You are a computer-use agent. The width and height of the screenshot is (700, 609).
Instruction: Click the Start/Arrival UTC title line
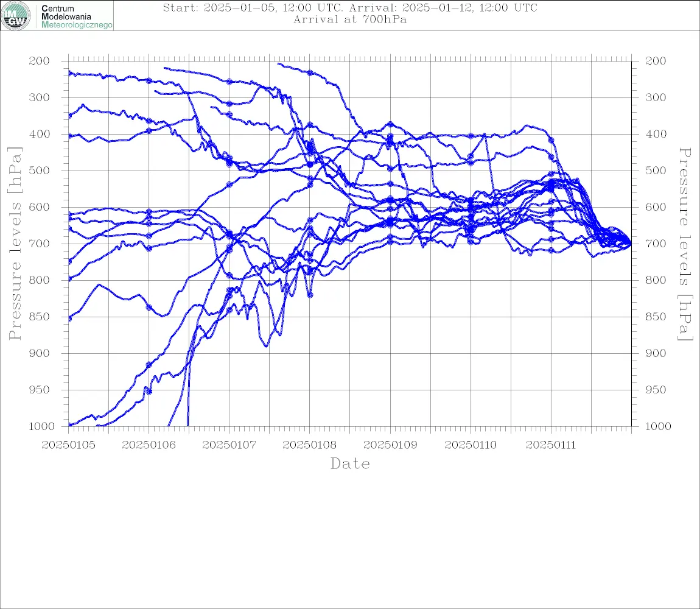click(350, 7)
